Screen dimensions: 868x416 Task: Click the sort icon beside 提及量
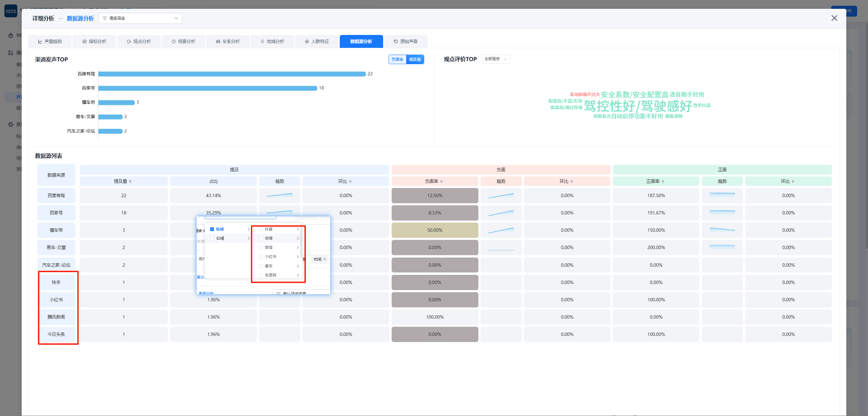coord(130,182)
